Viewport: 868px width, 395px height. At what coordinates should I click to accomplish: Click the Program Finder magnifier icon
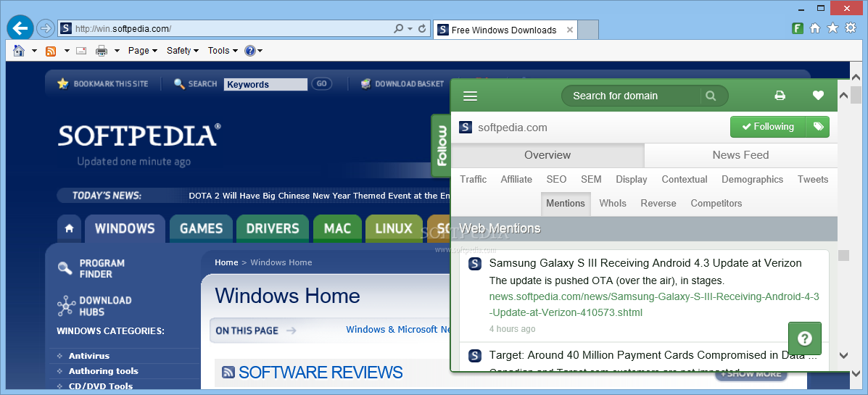pos(65,268)
